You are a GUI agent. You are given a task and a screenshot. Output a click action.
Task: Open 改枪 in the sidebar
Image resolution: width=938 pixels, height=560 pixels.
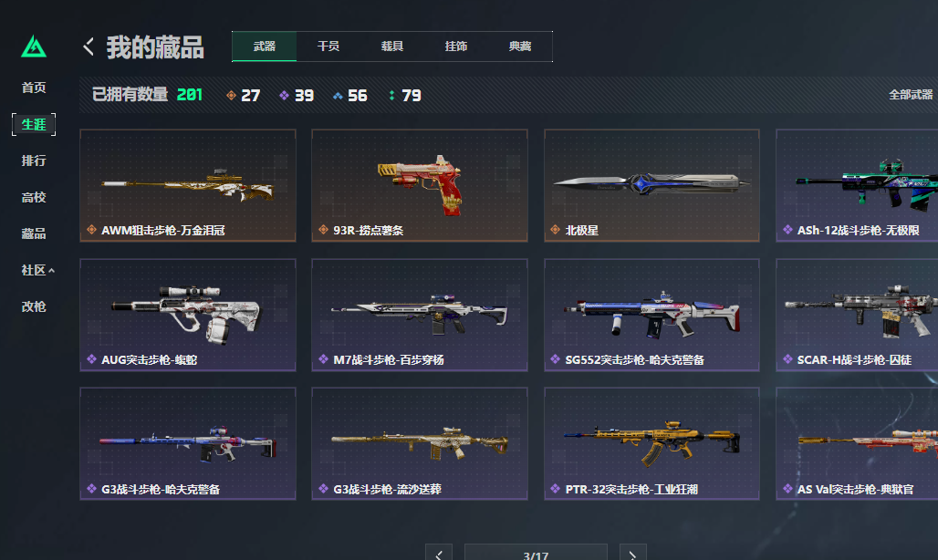[x=34, y=306]
